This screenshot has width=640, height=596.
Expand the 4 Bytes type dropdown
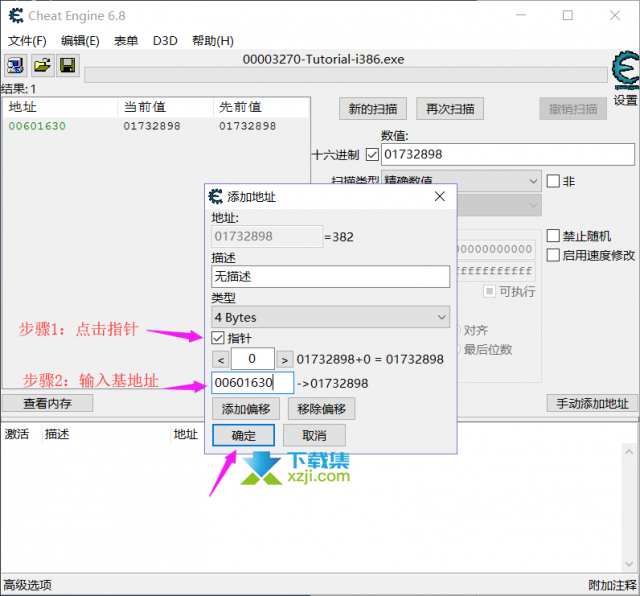pyautogui.click(x=331, y=317)
